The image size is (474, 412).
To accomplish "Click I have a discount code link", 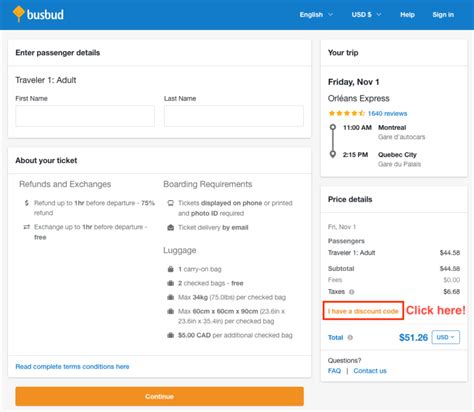I will (363, 311).
